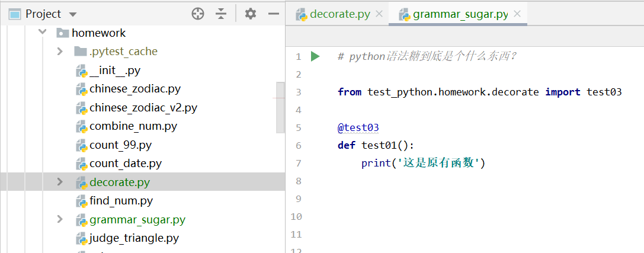This screenshot has width=644, height=253.
Task: Open chinese_zodiac.py from the tree
Action: pos(134,89)
